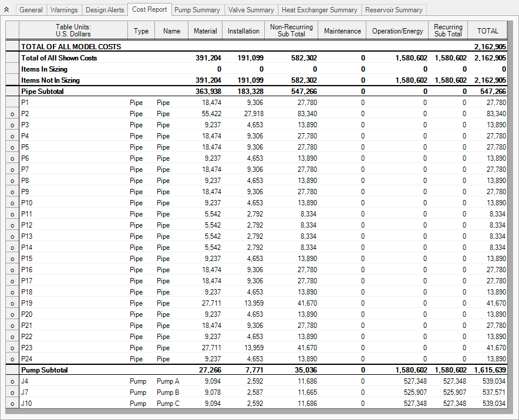Click the Operation/Energy column header
The height and width of the screenshot is (420, 519).
coord(397,31)
